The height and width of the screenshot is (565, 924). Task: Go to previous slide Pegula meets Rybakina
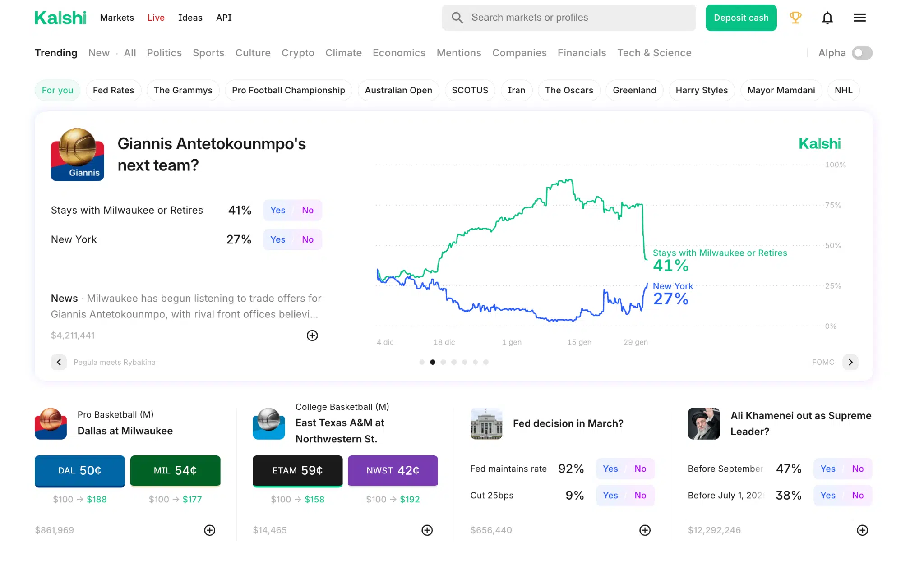(x=59, y=362)
